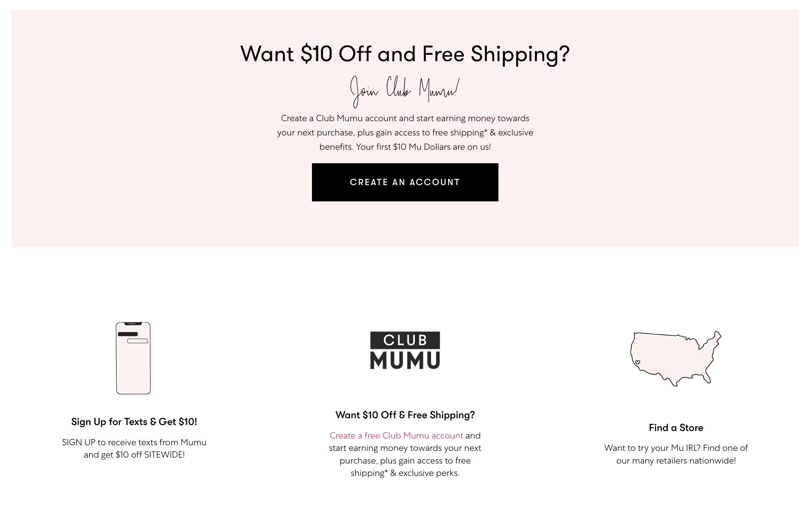Image resolution: width=812 pixels, height=514 pixels.
Task: Click the Want $10 Off and Free Shipping? headline
Action: coord(405,54)
